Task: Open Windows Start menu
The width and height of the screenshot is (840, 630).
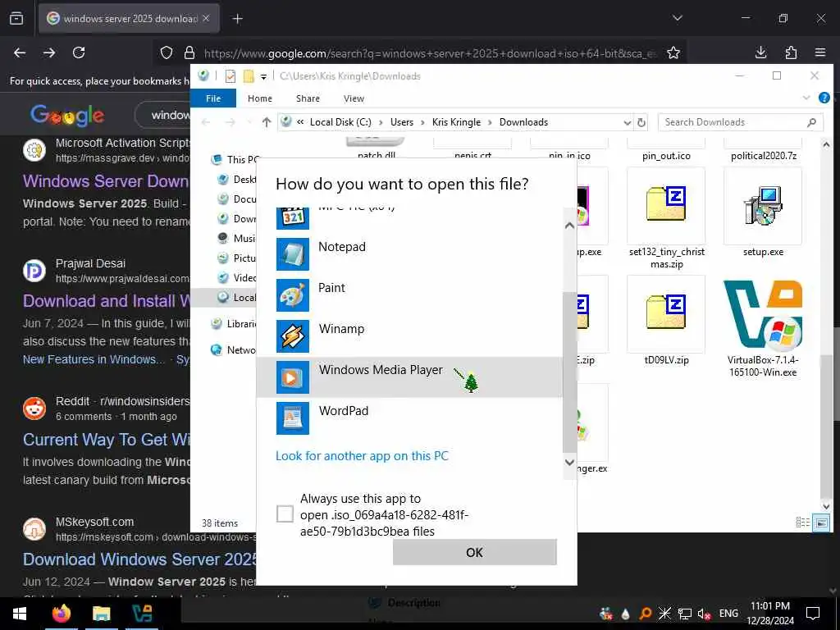Action: click(20, 614)
